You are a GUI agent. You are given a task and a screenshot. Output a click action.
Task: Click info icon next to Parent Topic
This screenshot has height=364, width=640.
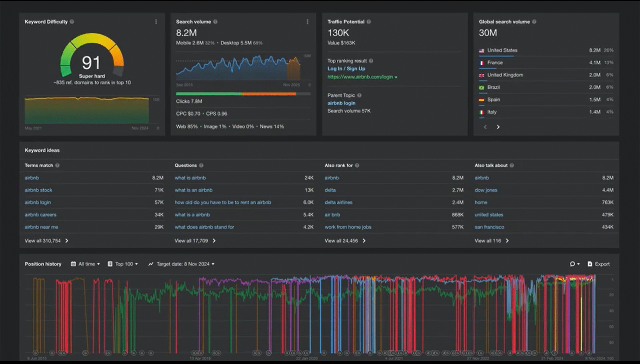coord(359,95)
